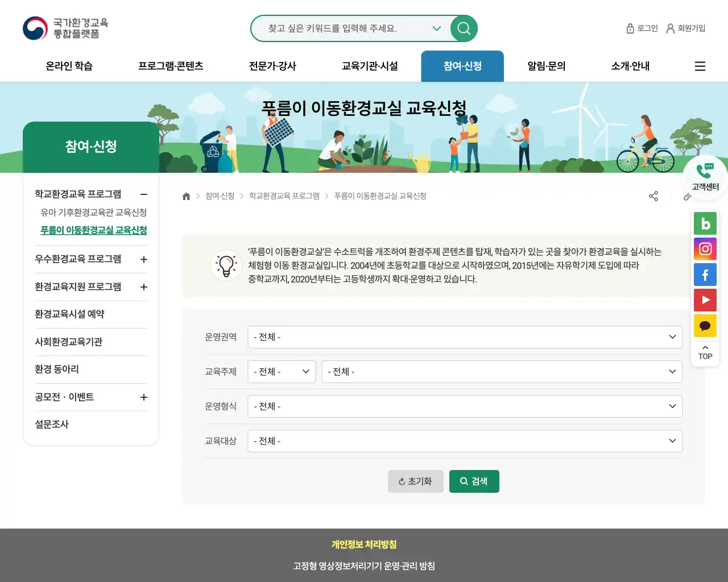The image size is (728, 582).
Task: Open the 교육대상 dropdown
Action: coord(464,441)
